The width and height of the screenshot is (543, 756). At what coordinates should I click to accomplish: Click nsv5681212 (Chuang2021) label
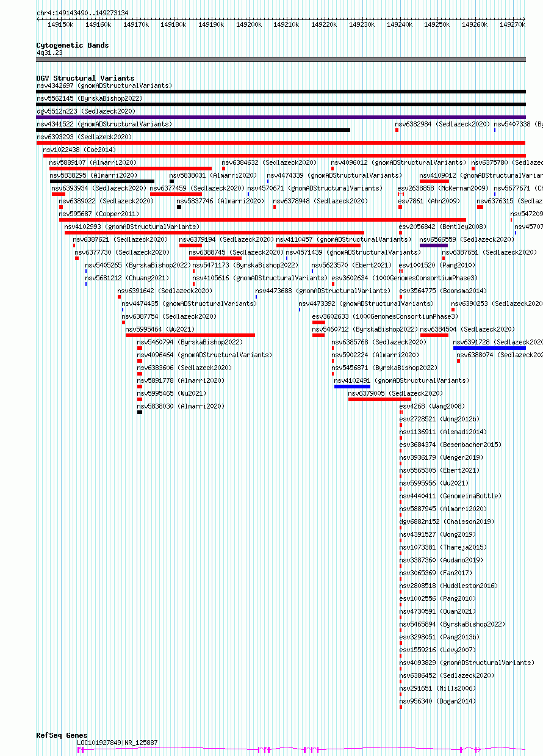click(127, 278)
